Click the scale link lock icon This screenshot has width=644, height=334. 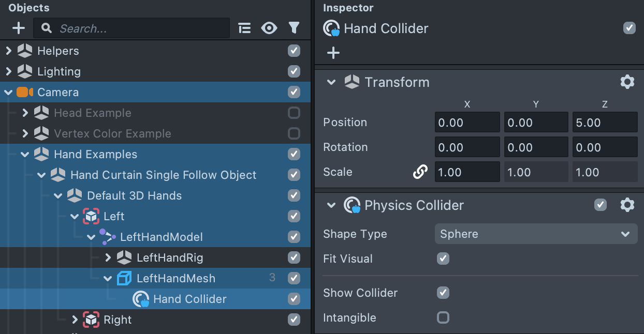(x=420, y=172)
